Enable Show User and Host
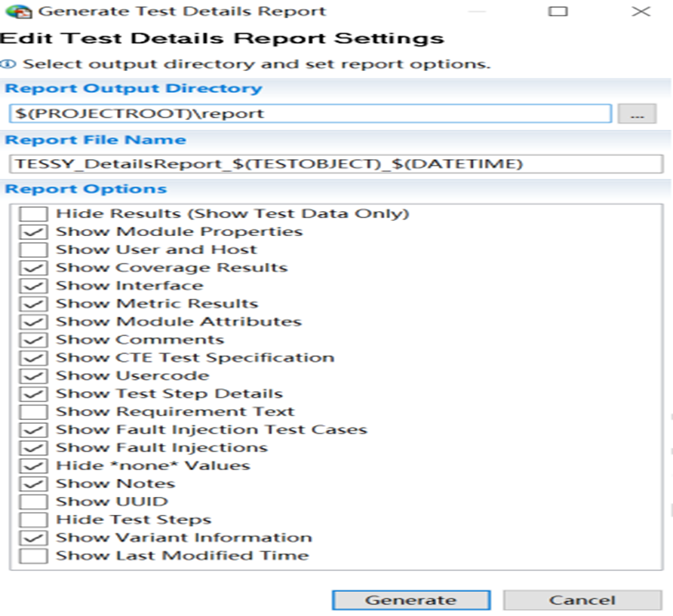 pyautogui.click(x=33, y=250)
